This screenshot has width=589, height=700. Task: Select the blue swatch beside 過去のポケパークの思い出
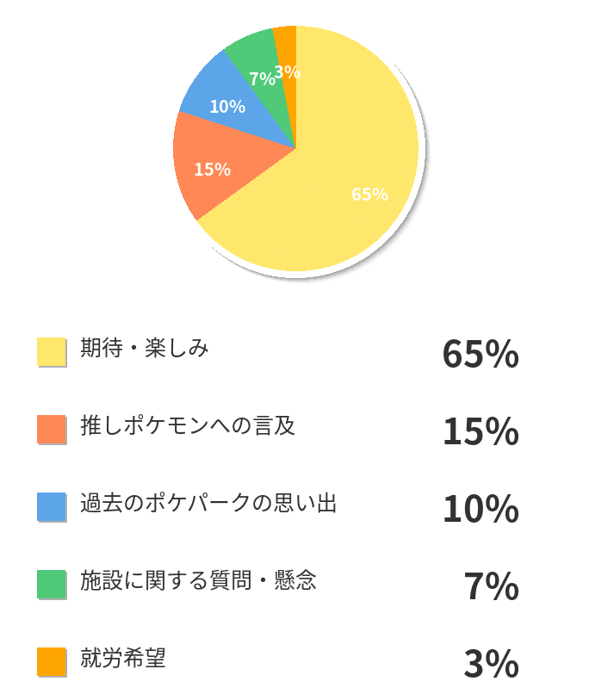(x=52, y=506)
